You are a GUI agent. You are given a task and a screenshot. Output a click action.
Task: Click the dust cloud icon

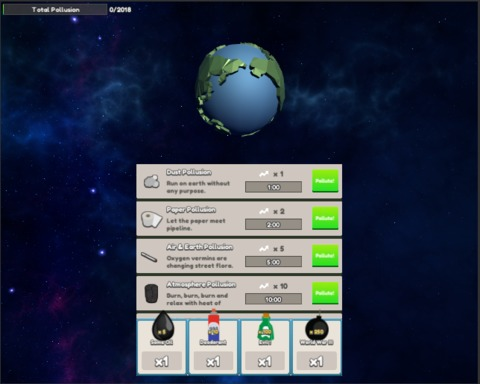(x=152, y=181)
